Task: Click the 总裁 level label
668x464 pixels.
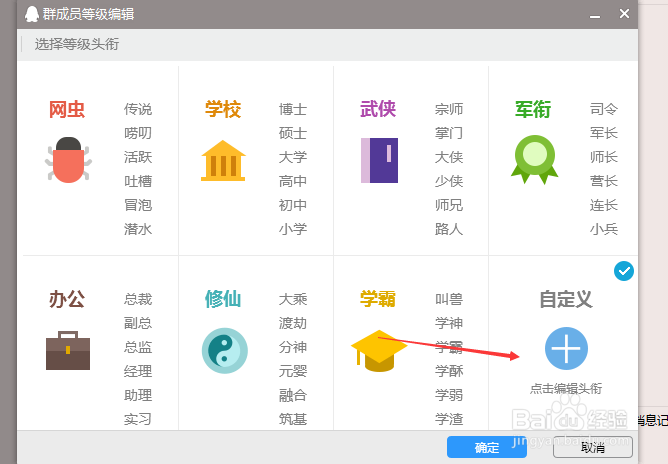Action: coord(138,299)
